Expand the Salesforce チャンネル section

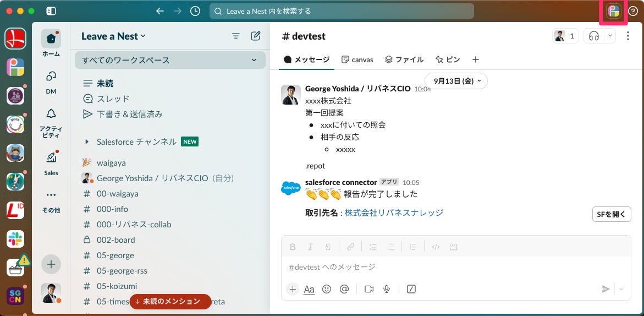point(87,142)
